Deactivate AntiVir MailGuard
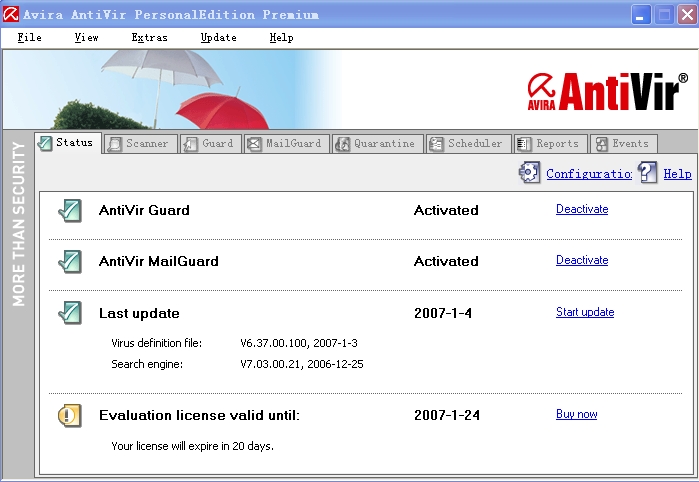The height and width of the screenshot is (482, 699). pos(582,260)
